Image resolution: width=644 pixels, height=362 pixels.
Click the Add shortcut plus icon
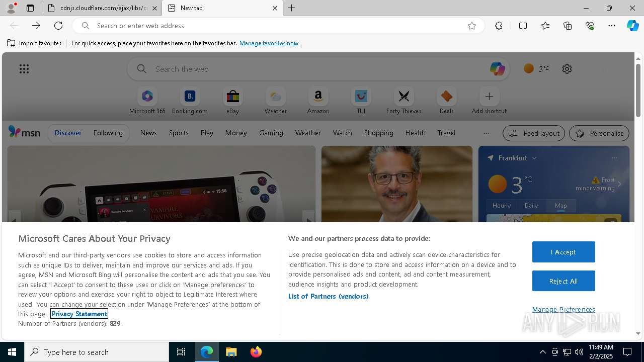tap(489, 96)
